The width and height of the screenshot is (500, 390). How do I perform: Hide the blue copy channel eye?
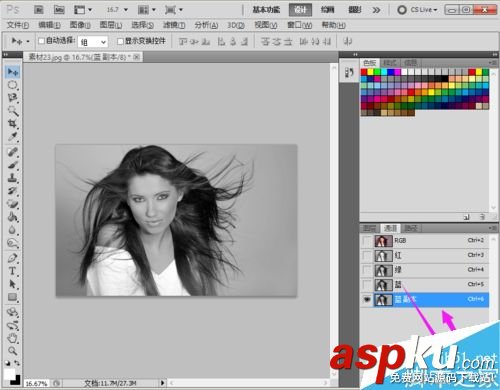(367, 300)
